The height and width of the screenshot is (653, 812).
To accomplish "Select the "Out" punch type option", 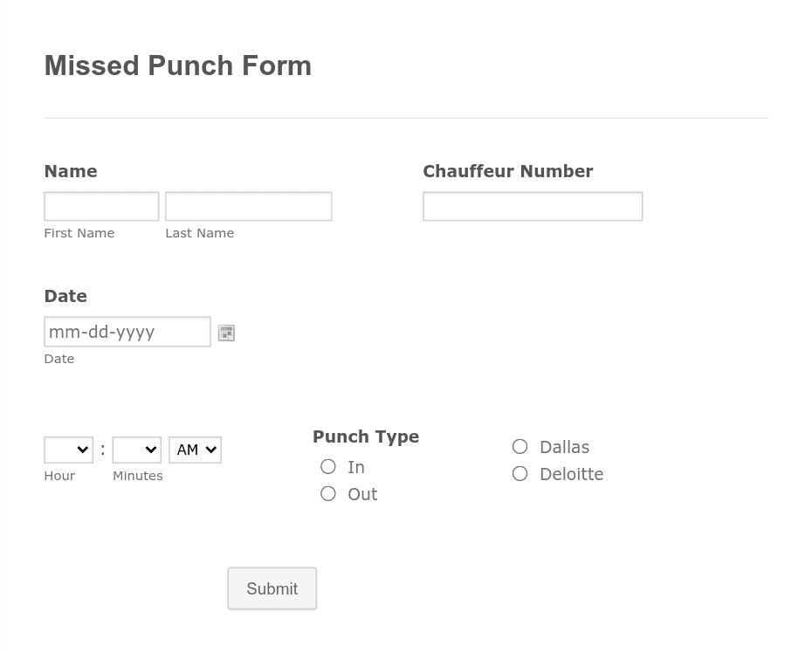I will [x=328, y=493].
